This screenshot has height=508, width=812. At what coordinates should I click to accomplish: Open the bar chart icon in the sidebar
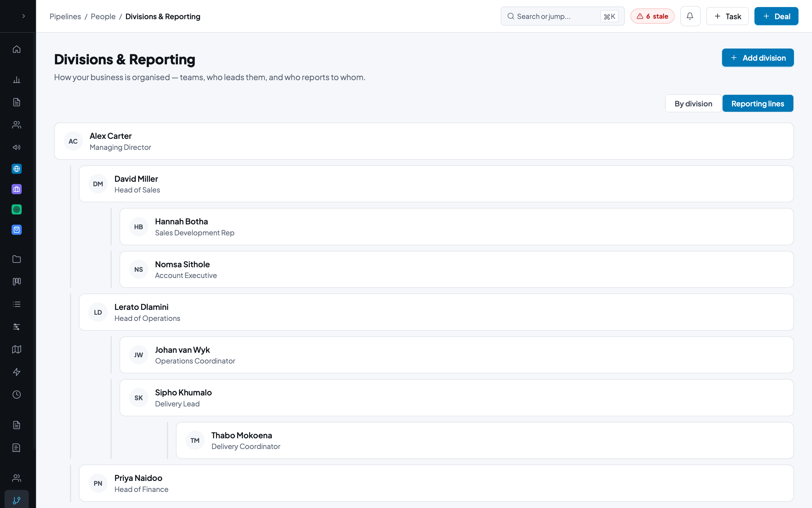pyautogui.click(x=16, y=80)
